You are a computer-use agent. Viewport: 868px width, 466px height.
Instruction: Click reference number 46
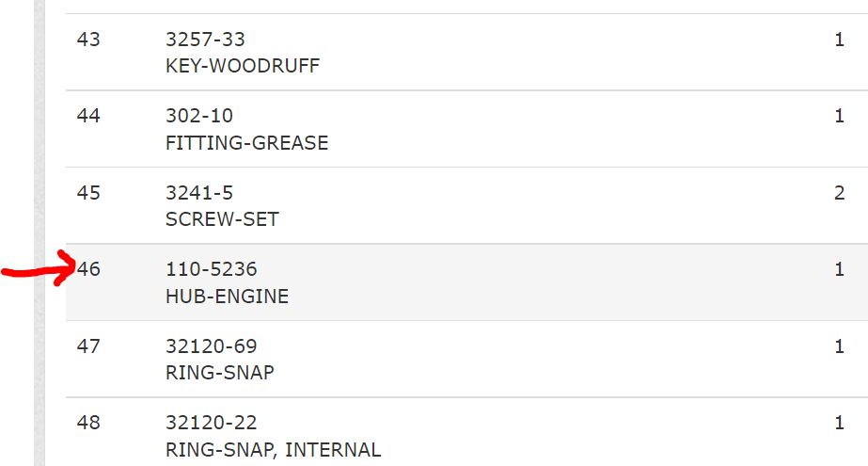(89, 270)
